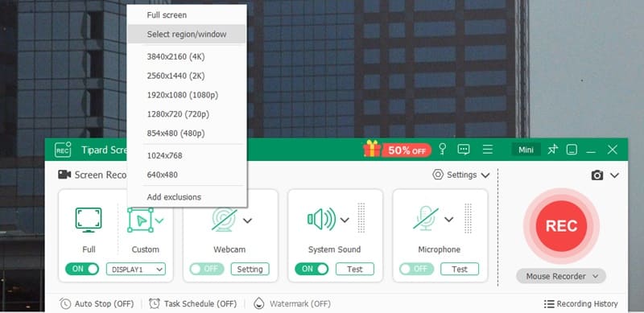Open the hamburger menu in title bar

[x=488, y=150]
